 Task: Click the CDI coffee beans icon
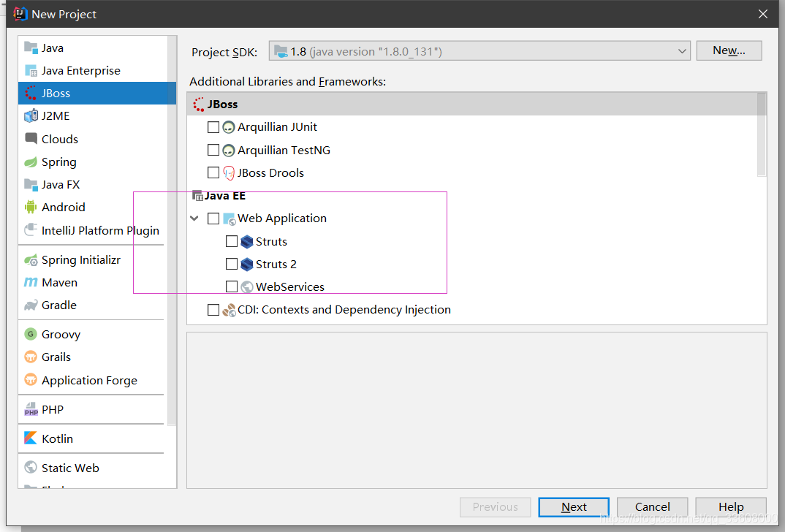tap(230, 310)
